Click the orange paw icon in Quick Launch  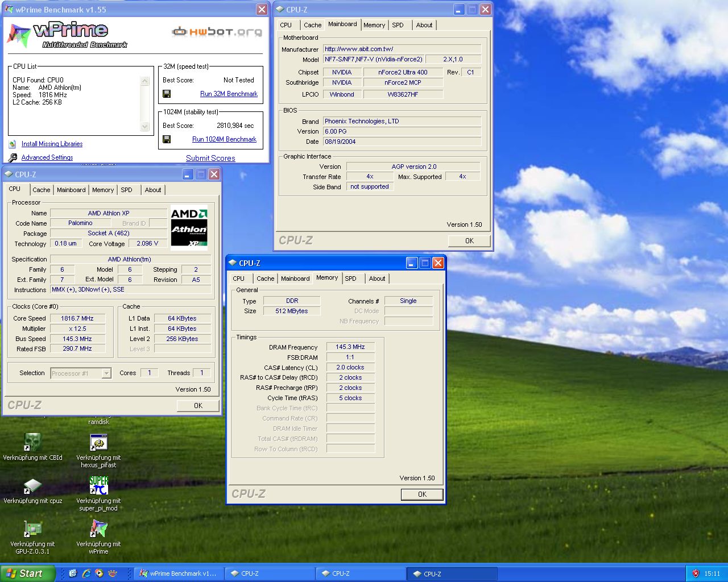coord(113,573)
